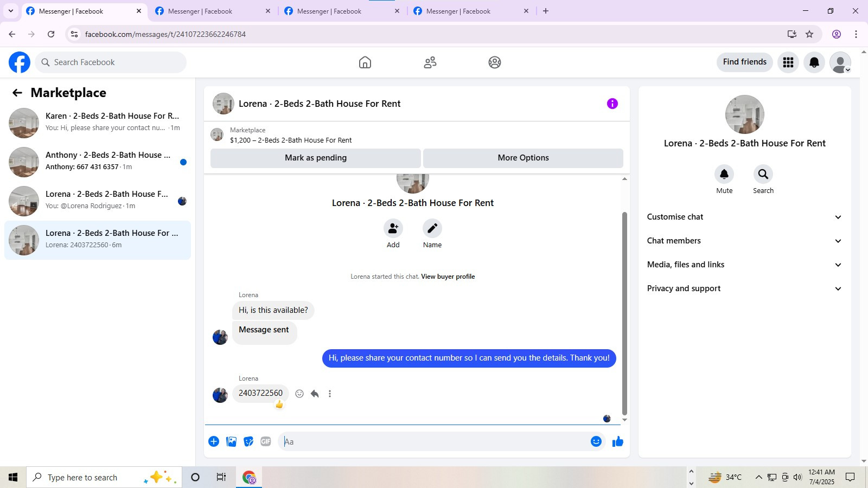Click Chrome icon in taskbar

(249, 477)
